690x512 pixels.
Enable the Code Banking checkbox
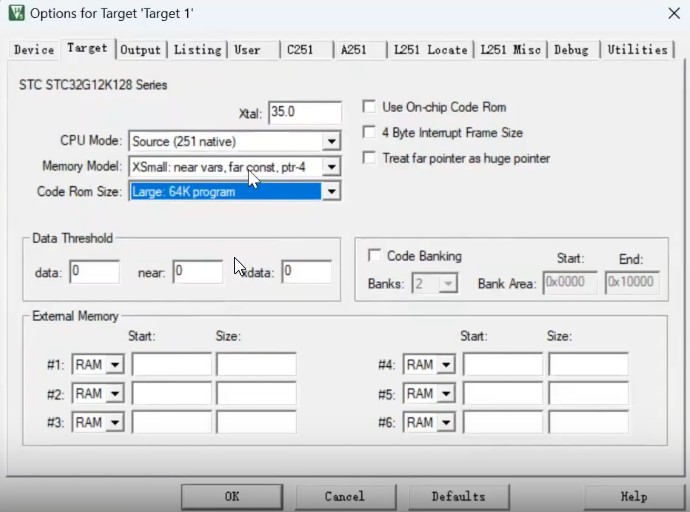375,256
